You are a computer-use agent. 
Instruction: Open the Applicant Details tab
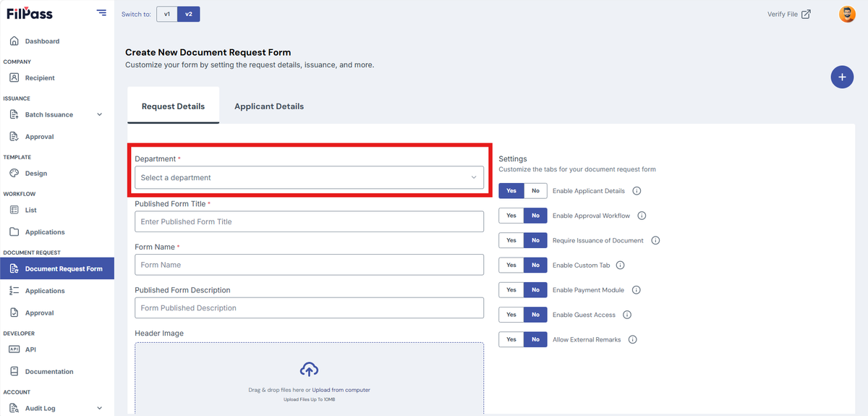(x=269, y=106)
